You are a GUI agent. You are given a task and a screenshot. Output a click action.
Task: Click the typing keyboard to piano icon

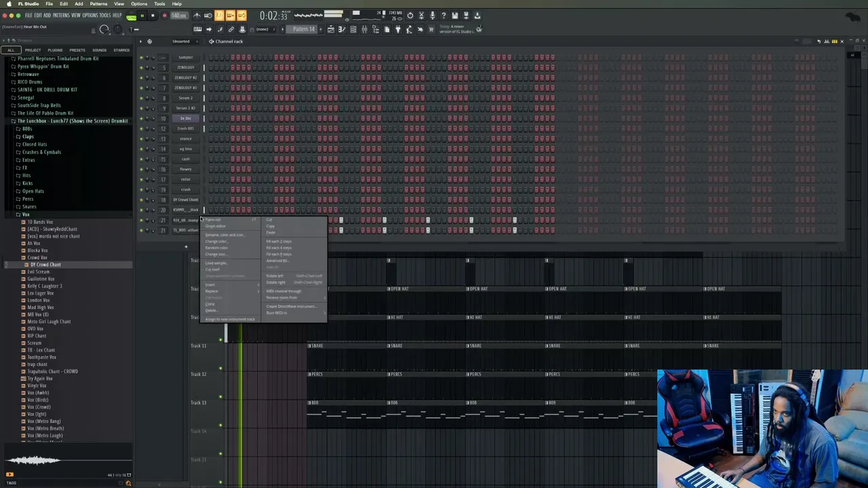[x=197, y=29]
